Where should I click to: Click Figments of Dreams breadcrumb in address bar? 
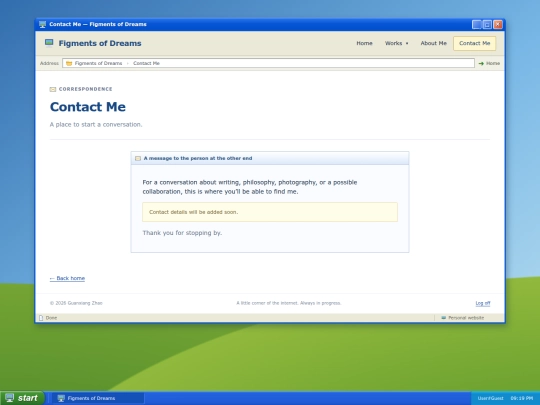[x=98, y=63]
